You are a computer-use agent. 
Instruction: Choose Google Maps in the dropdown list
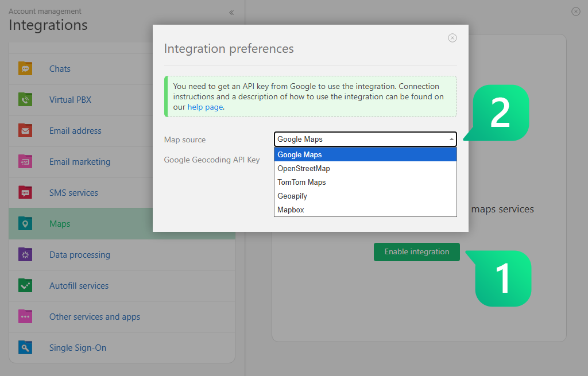pos(365,154)
